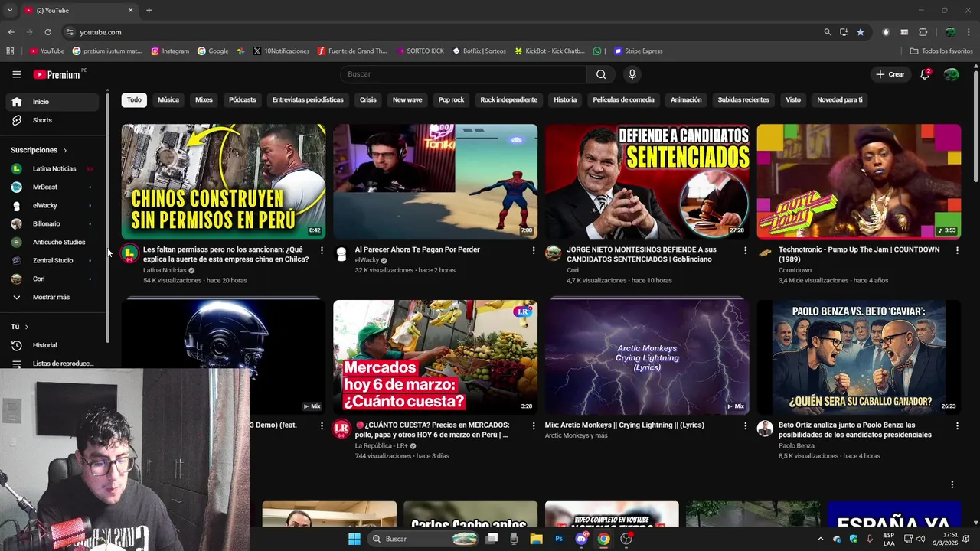Open more options for Jorge Nieto Montesinos video
This screenshot has height=551, width=980.
[745, 250]
